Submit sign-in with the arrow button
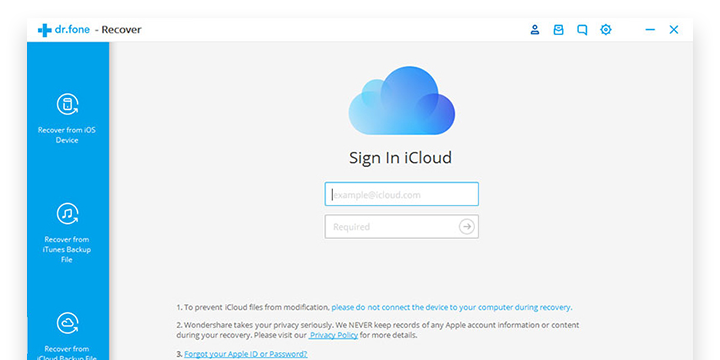Screen dimensions: 720x360 467,226
